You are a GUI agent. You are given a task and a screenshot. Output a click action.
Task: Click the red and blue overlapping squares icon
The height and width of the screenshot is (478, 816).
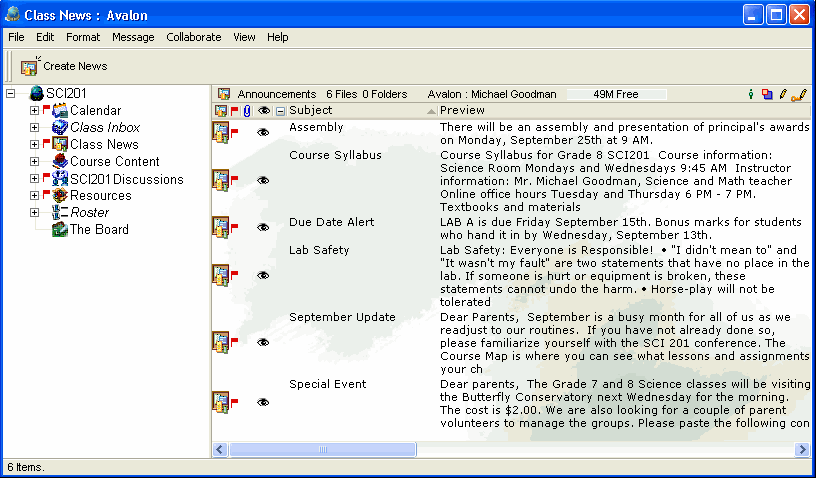point(767,94)
